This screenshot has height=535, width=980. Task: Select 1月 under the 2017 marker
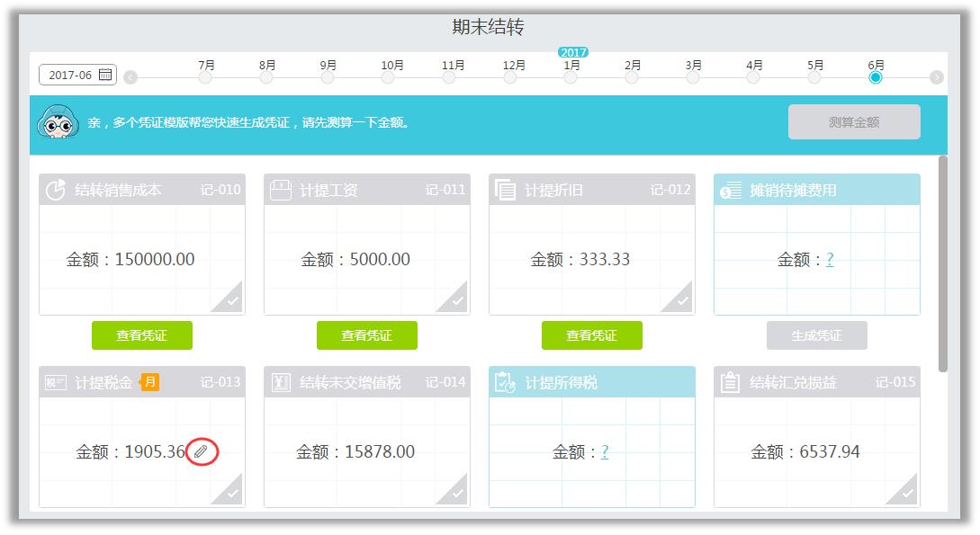571,79
